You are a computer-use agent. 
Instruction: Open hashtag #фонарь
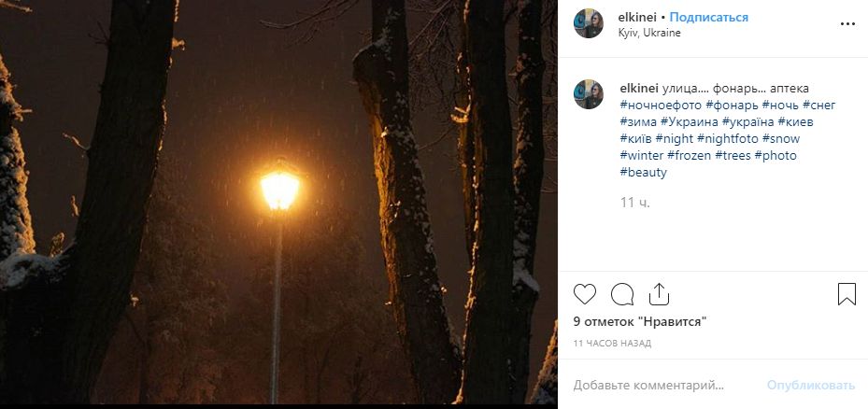(x=732, y=105)
